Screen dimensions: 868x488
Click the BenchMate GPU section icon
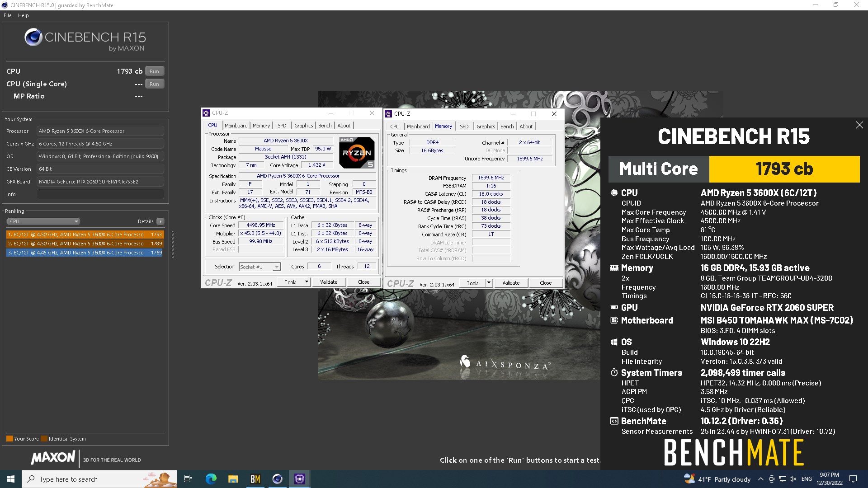[614, 308]
